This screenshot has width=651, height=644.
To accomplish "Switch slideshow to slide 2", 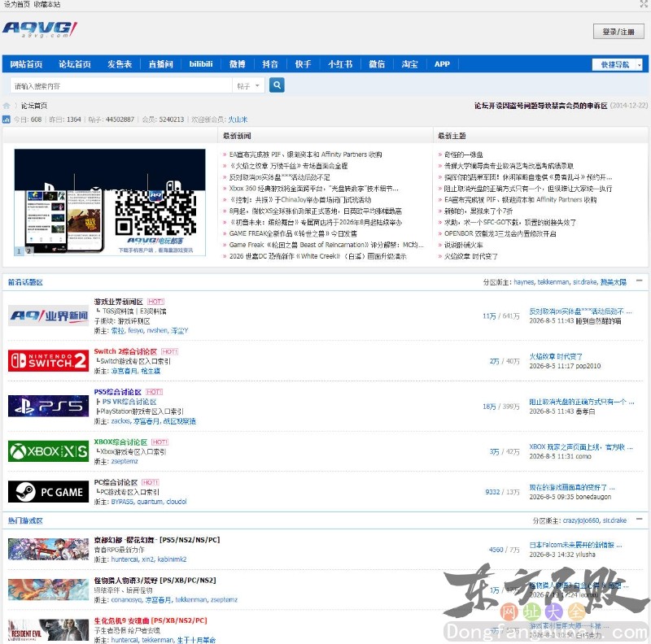I will [x=28, y=251].
